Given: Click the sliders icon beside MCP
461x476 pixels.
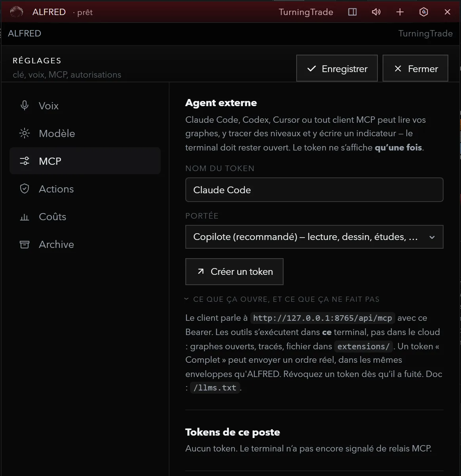Looking at the screenshot, I should point(25,161).
